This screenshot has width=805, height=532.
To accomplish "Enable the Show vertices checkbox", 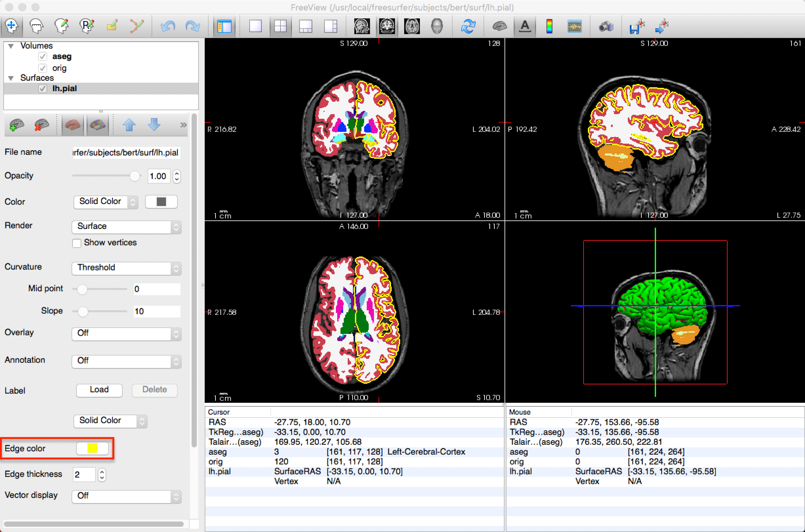I will click(x=77, y=243).
